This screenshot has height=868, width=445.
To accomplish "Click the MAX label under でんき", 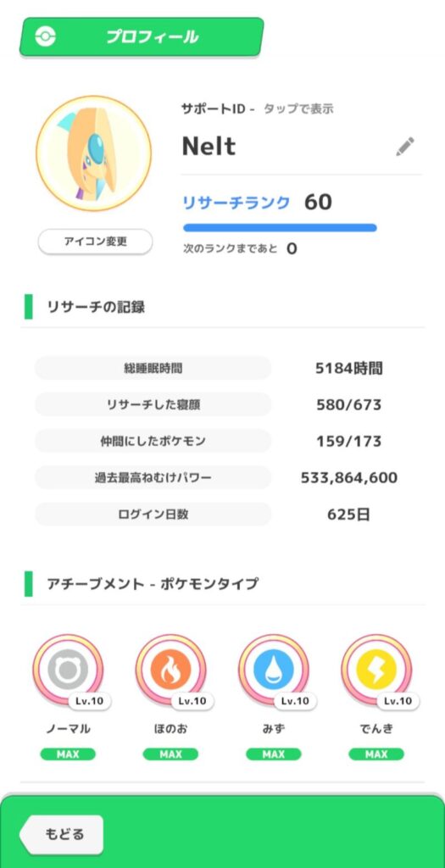I will coord(376,754).
